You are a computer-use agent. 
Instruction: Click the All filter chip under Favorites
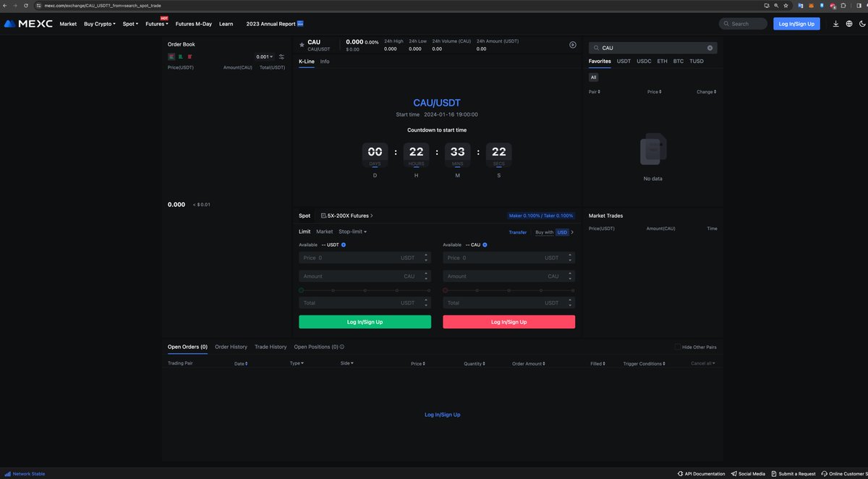pos(593,77)
